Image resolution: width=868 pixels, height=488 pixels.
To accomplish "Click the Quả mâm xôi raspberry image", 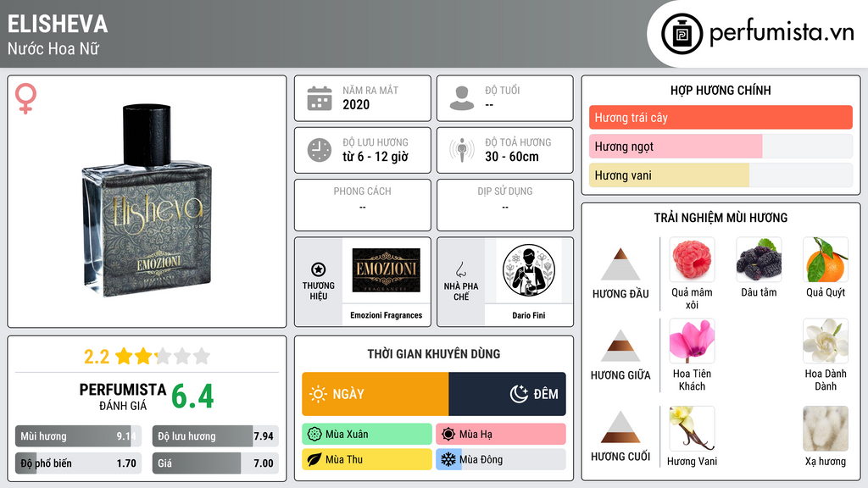I will click(x=692, y=260).
